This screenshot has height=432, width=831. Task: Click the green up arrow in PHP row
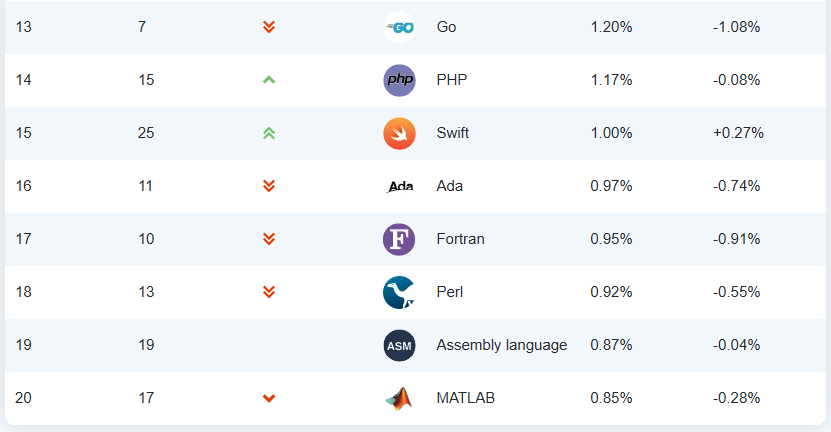coord(269,80)
